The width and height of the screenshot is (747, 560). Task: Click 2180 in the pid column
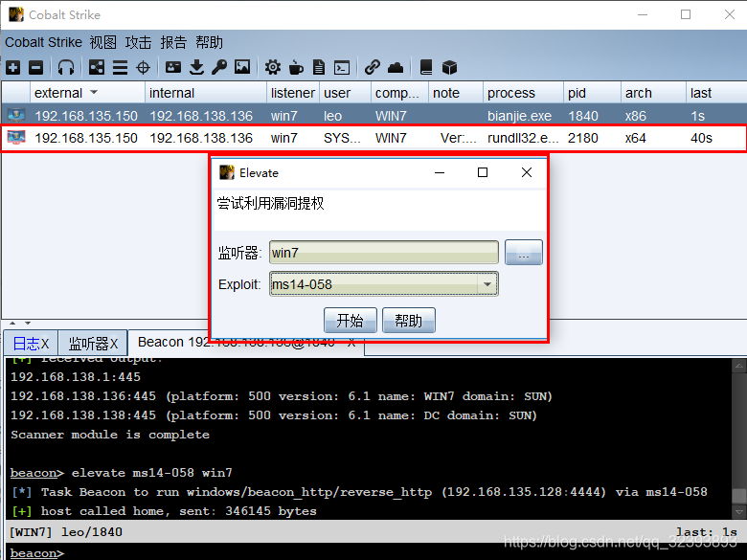coord(583,138)
